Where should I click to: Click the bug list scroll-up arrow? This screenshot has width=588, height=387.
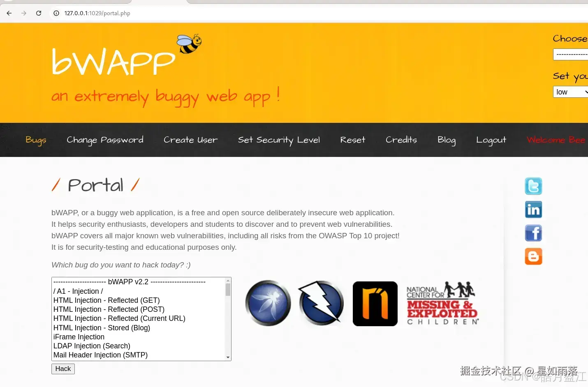click(228, 281)
